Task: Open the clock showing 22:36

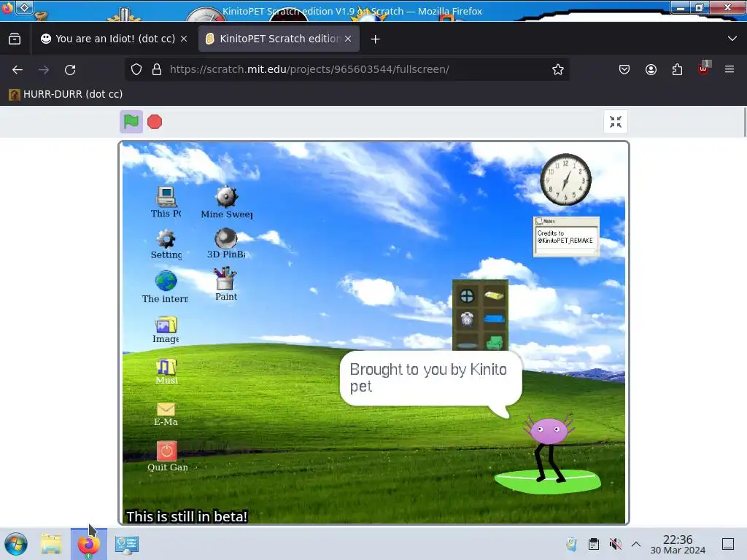Action: click(x=678, y=544)
